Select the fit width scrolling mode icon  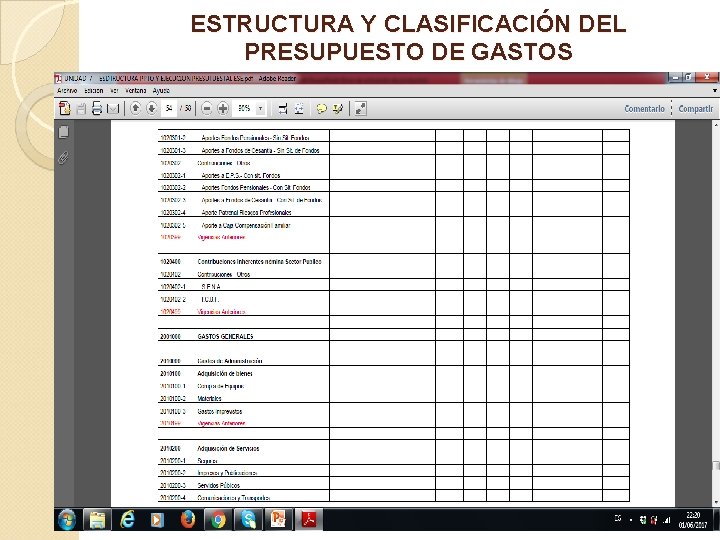[x=283, y=109]
